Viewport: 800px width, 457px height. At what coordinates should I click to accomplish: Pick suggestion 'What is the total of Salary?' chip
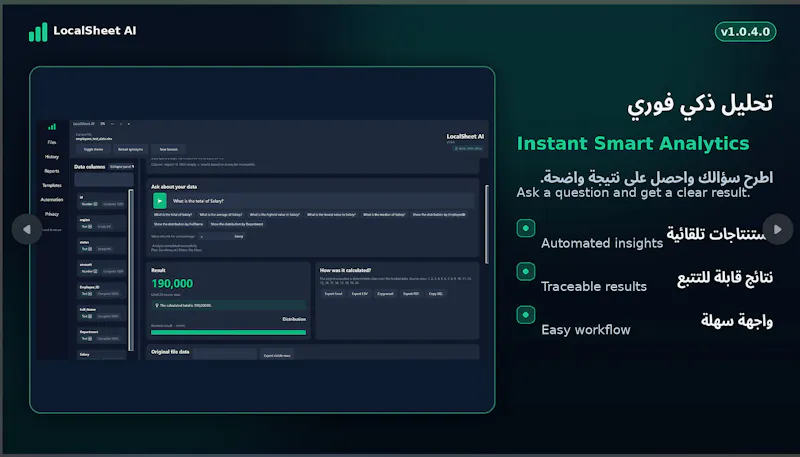coord(173,215)
